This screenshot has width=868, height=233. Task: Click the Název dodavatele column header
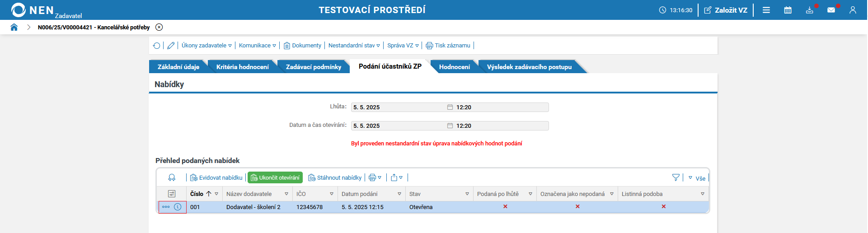click(x=249, y=194)
